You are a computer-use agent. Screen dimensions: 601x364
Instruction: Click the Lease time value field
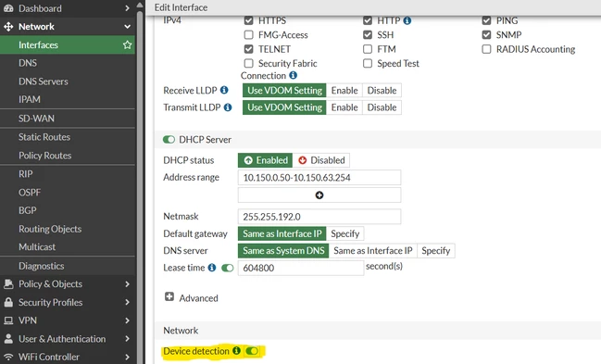301,268
